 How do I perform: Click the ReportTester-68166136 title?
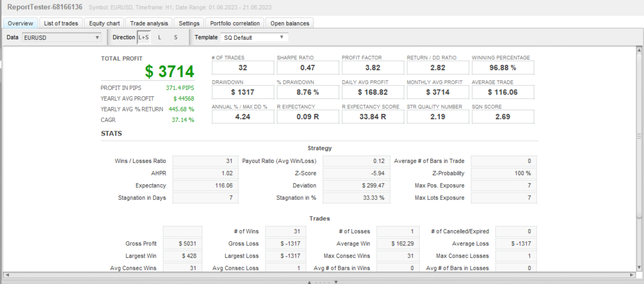(45, 7)
